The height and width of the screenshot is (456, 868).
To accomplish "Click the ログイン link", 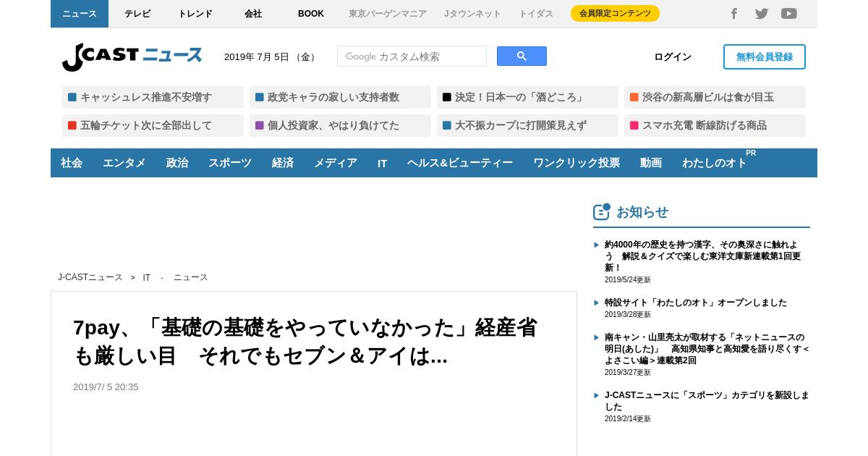I will pyautogui.click(x=673, y=57).
